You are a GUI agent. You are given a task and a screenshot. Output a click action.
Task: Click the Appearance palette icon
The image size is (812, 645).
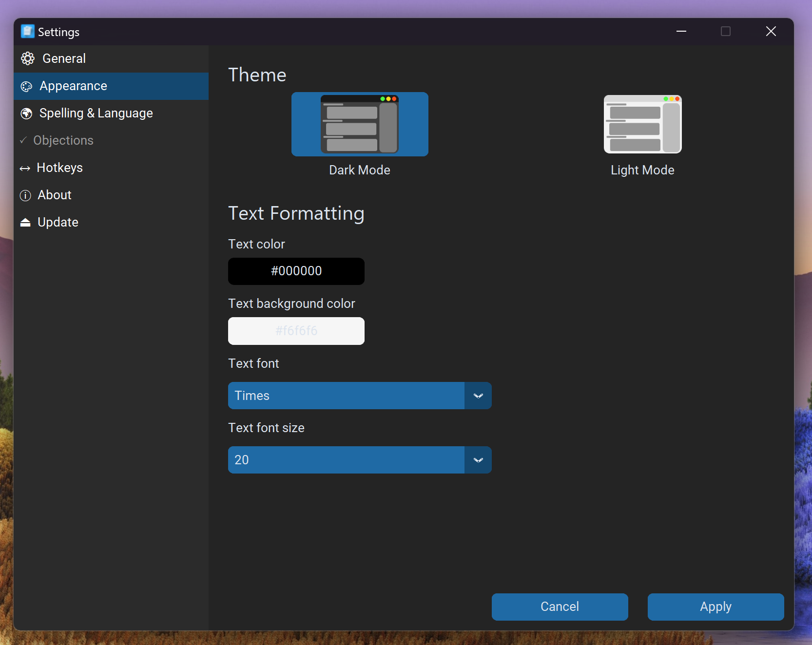[26, 87]
